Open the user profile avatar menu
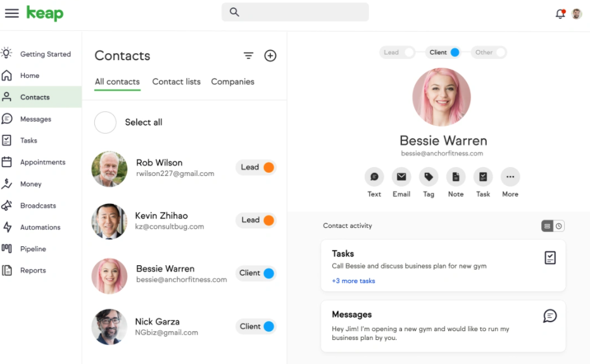Viewport: 590px width, 364px height. (577, 14)
